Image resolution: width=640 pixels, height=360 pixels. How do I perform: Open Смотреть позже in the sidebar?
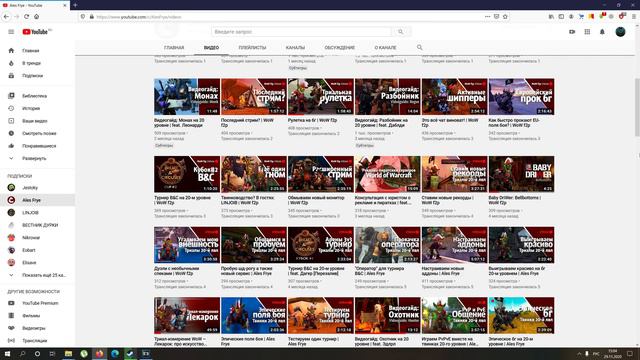(38, 133)
